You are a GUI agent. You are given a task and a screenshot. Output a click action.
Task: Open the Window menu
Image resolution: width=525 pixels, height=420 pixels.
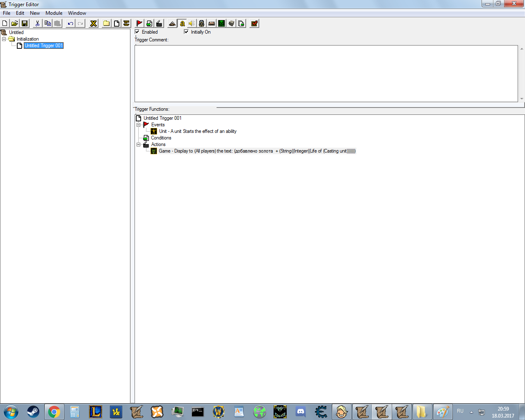pos(77,13)
